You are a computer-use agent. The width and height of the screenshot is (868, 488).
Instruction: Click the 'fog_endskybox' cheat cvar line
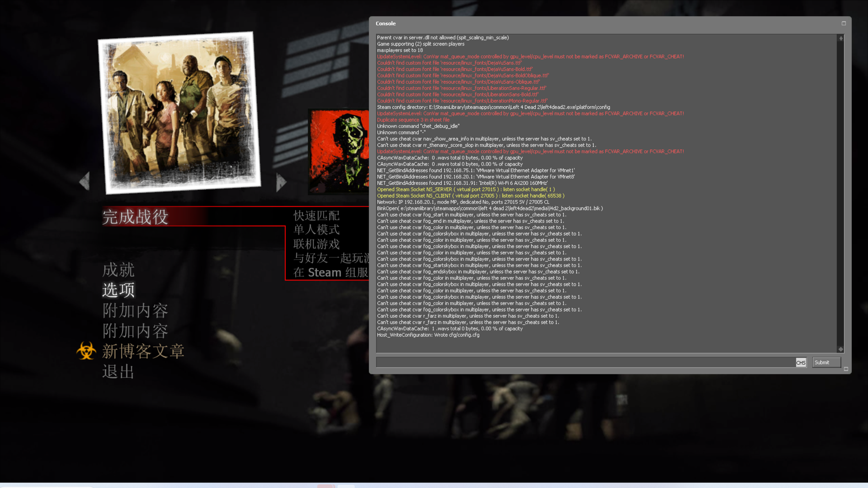[x=478, y=271]
